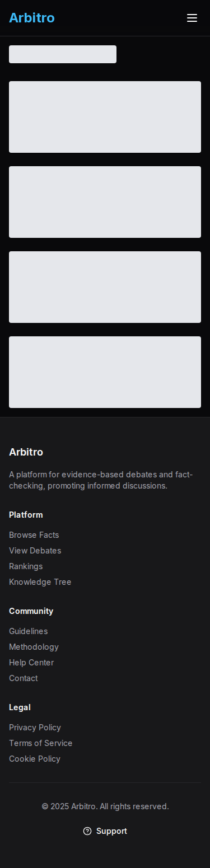The image size is (210, 868).
Task: Open the Cookie Policy link
Action: pyautogui.click(x=35, y=759)
